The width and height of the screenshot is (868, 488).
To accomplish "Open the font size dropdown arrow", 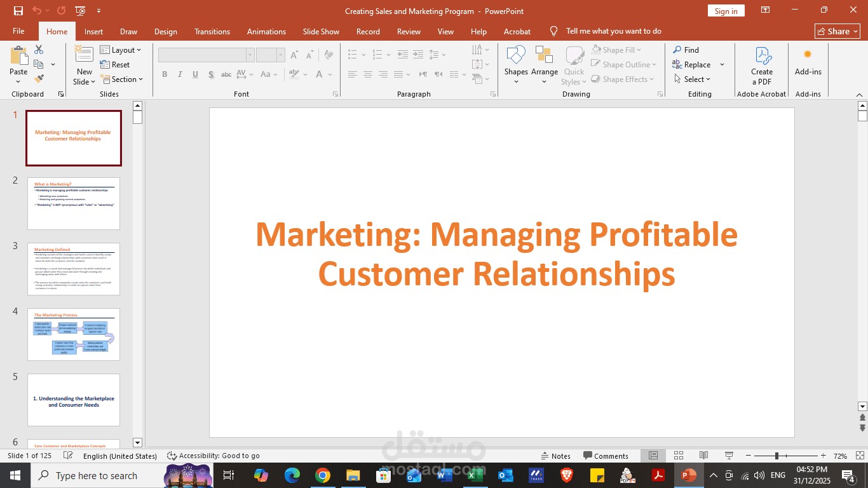I will click(x=281, y=55).
